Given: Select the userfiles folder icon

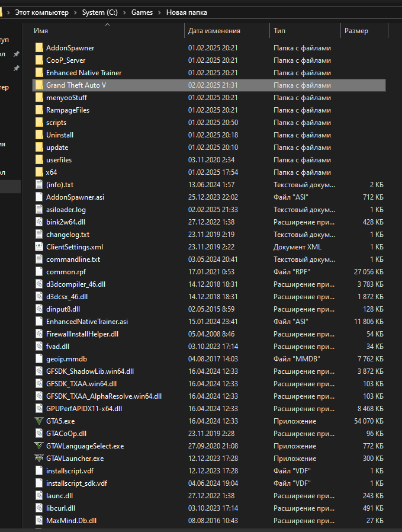Looking at the screenshot, I should point(39,160).
